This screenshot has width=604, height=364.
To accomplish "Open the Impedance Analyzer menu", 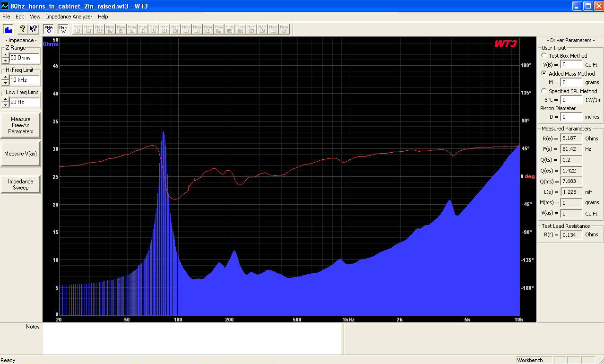I will coord(69,17).
